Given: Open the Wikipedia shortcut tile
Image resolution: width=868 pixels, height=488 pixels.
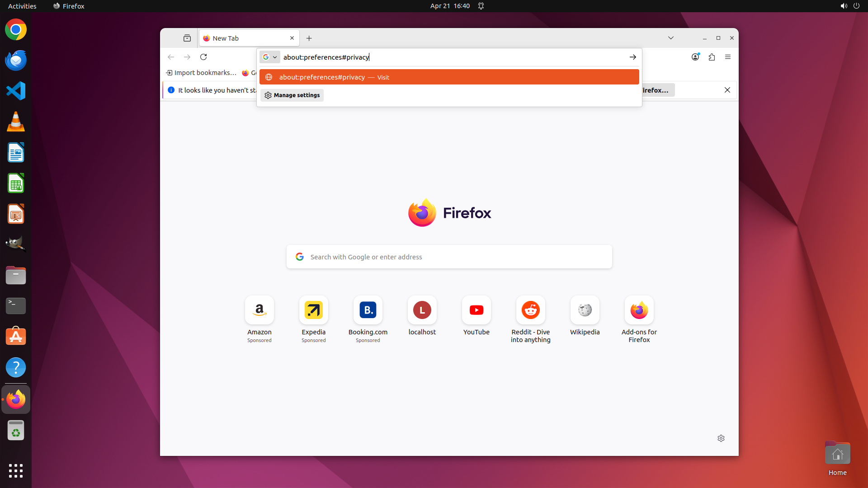Looking at the screenshot, I should [585, 310].
